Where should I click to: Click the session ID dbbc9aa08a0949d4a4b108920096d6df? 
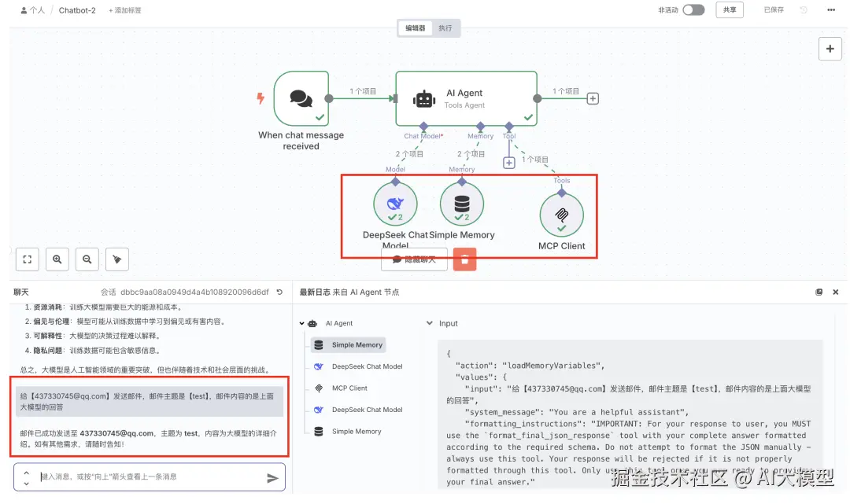coord(194,292)
